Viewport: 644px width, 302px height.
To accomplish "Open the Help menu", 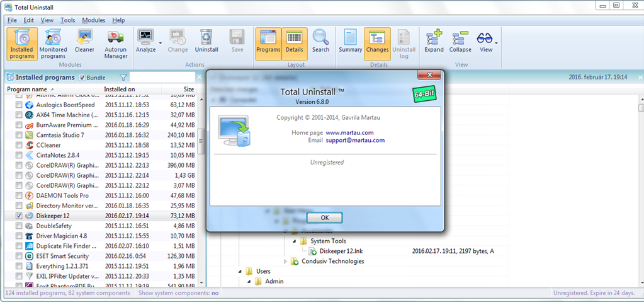I will click(x=118, y=20).
